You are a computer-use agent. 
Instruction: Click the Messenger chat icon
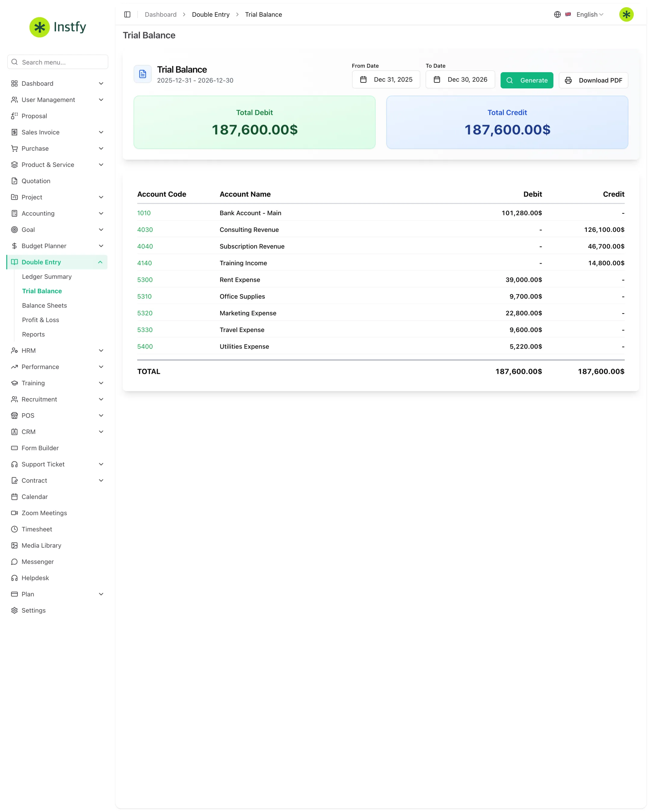pyautogui.click(x=14, y=561)
